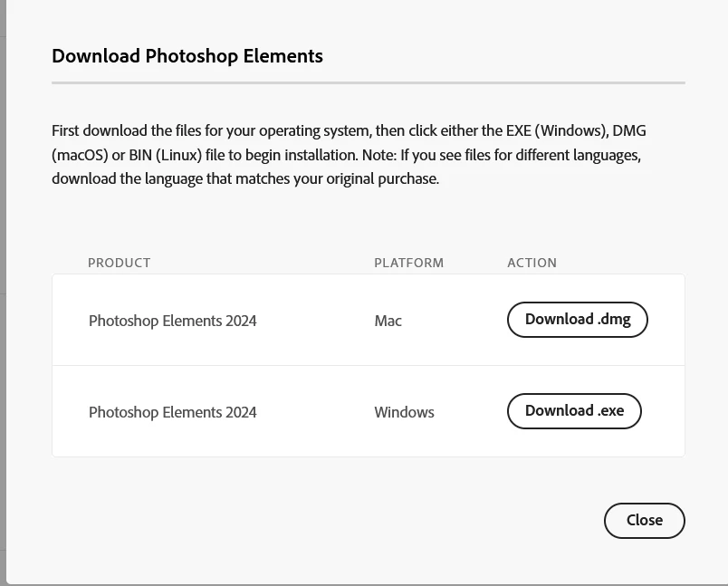Click the ACTION column header
The width and height of the screenshot is (728, 586).
[532, 263]
